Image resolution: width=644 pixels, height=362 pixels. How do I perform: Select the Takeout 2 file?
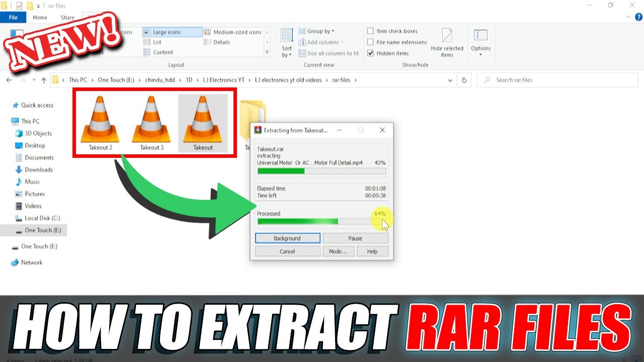click(100, 123)
